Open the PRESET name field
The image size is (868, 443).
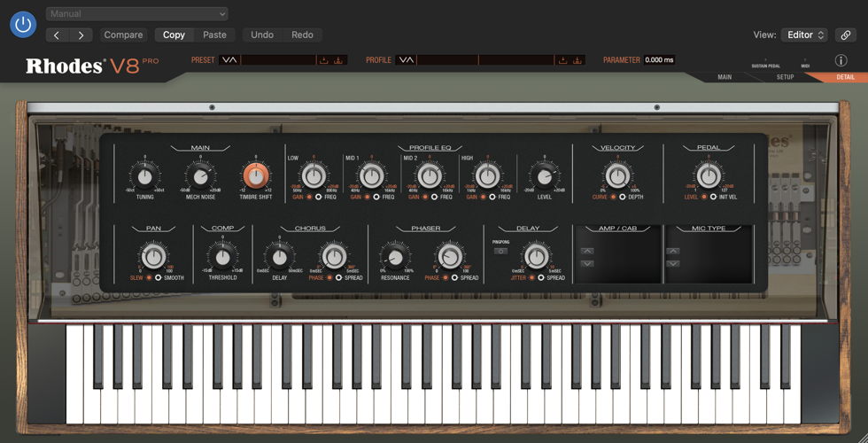click(278, 60)
